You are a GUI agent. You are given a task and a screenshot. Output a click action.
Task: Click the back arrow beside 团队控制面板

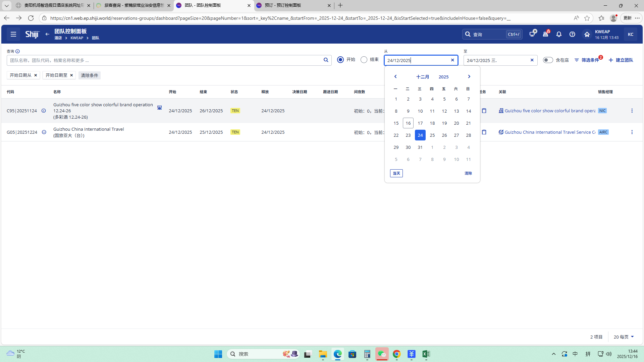point(47,34)
